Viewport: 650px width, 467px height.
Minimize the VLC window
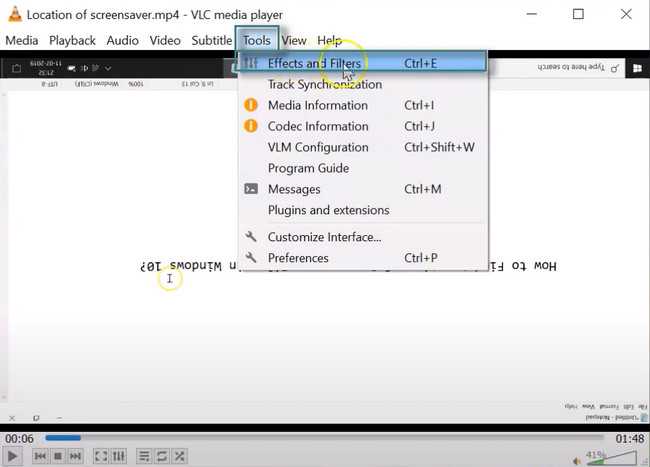pos(531,14)
